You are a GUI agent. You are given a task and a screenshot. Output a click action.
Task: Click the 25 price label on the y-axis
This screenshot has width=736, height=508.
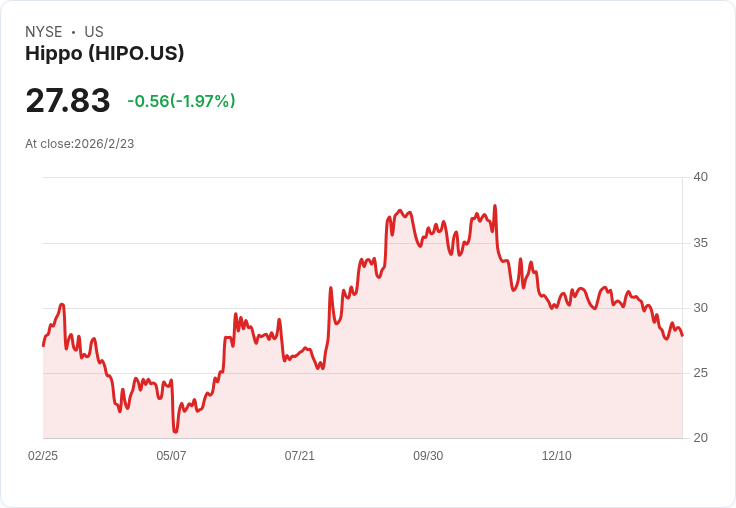pyautogui.click(x=701, y=373)
